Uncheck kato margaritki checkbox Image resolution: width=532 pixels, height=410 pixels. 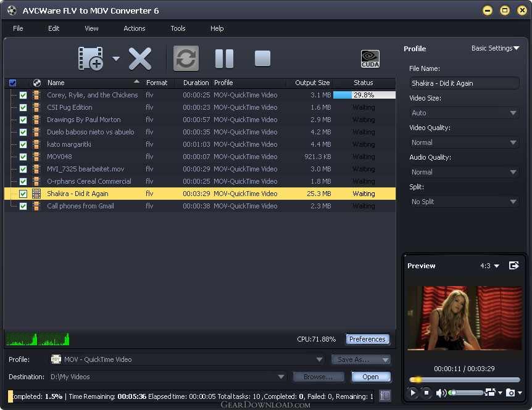coord(23,144)
